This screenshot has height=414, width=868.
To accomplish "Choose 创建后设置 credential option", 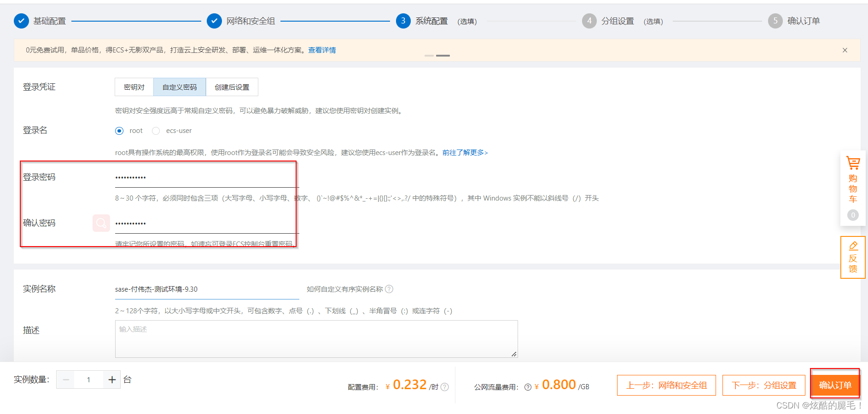I will pyautogui.click(x=232, y=87).
